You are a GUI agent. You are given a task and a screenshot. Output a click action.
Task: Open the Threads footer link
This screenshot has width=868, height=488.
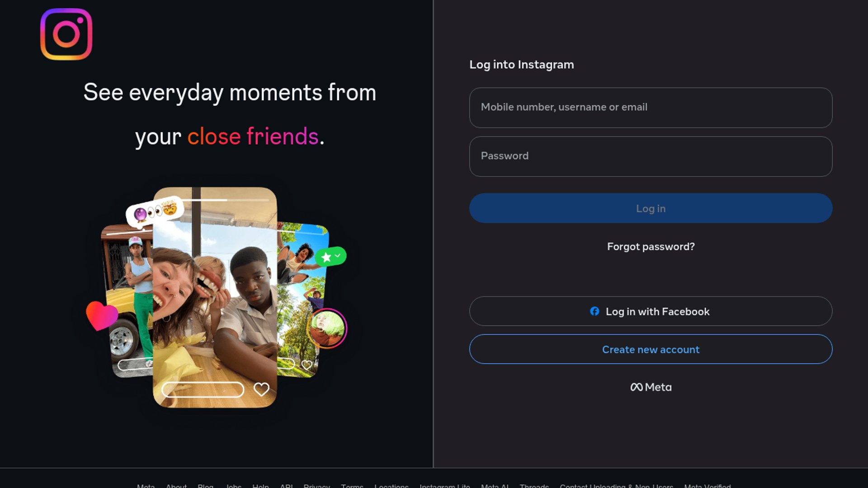(534, 486)
